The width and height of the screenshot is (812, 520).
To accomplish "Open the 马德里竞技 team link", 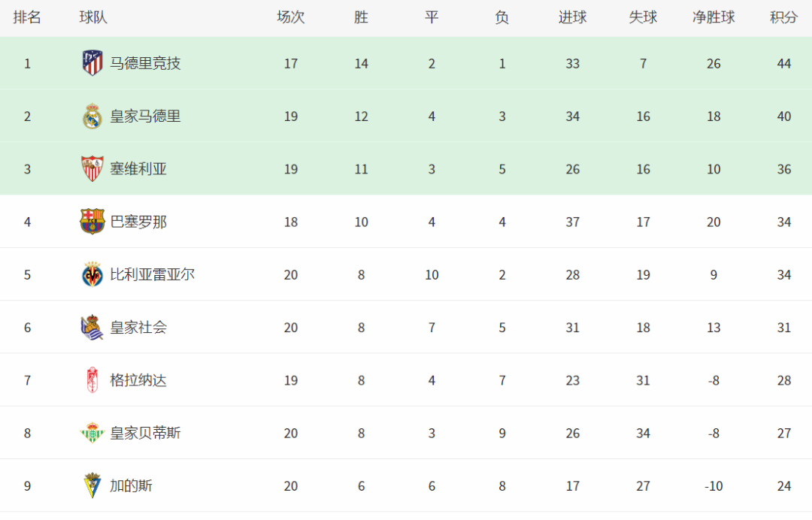I will [x=145, y=64].
